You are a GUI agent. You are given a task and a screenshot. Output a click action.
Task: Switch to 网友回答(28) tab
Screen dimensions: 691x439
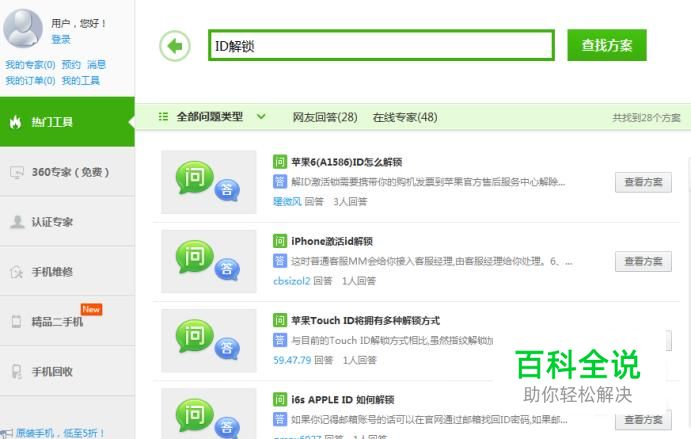tap(325, 117)
